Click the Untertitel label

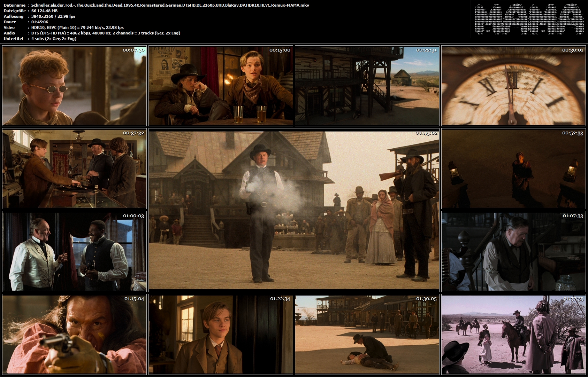(13, 39)
